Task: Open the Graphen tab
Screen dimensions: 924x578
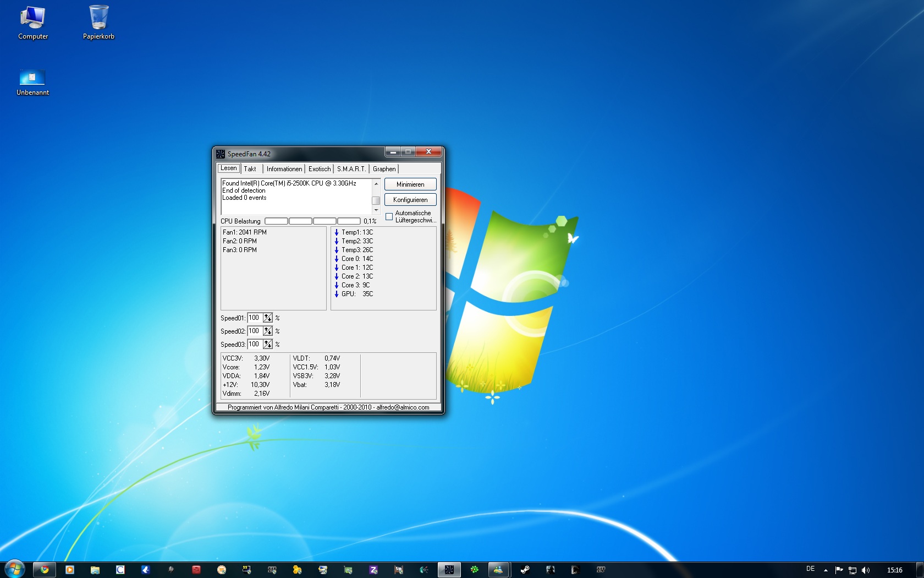Action: coord(384,169)
